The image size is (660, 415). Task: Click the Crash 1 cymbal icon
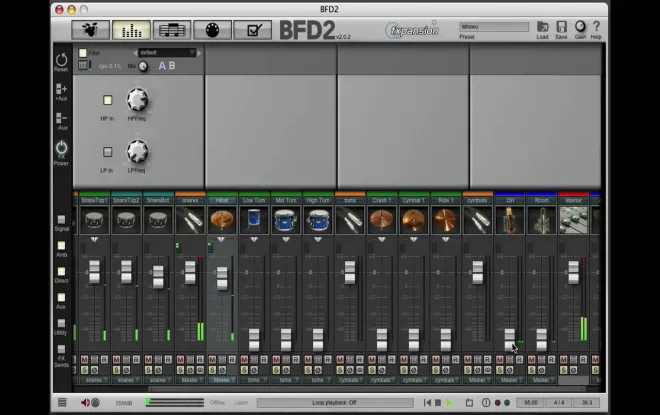[x=381, y=220]
